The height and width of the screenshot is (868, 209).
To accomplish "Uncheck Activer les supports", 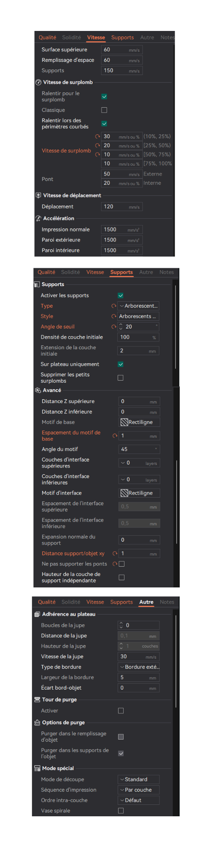I will (x=121, y=295).
